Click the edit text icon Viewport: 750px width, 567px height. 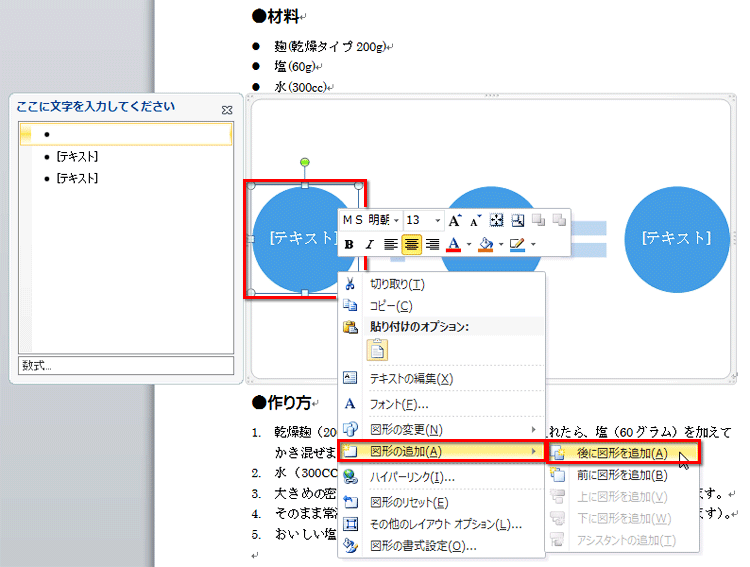[350, 378]
